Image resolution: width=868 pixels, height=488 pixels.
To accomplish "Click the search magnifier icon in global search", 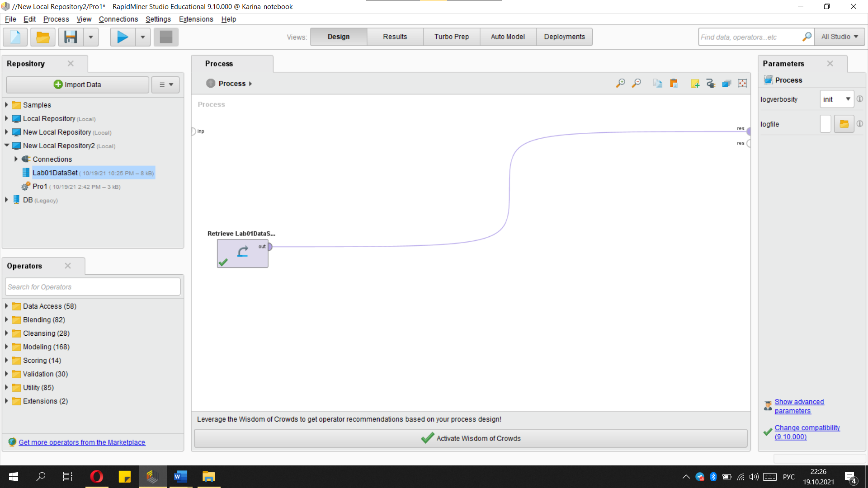I will pyautogui.click(x=807, y=37).
